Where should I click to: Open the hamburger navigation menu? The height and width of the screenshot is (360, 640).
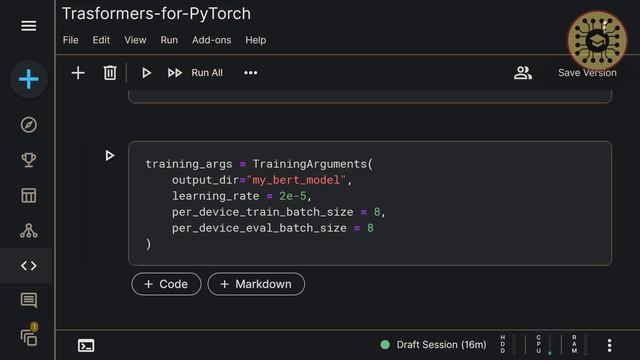(29, 26)
